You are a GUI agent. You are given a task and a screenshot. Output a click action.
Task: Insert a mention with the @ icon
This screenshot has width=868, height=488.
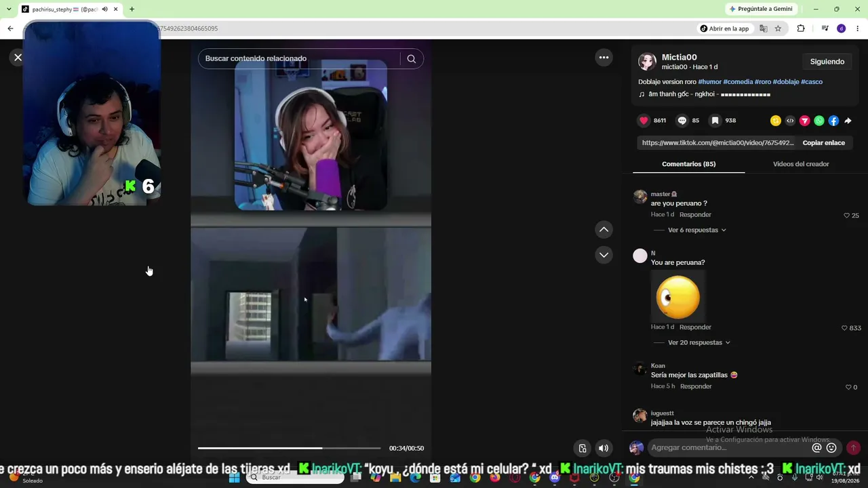[x=816, y=448]
